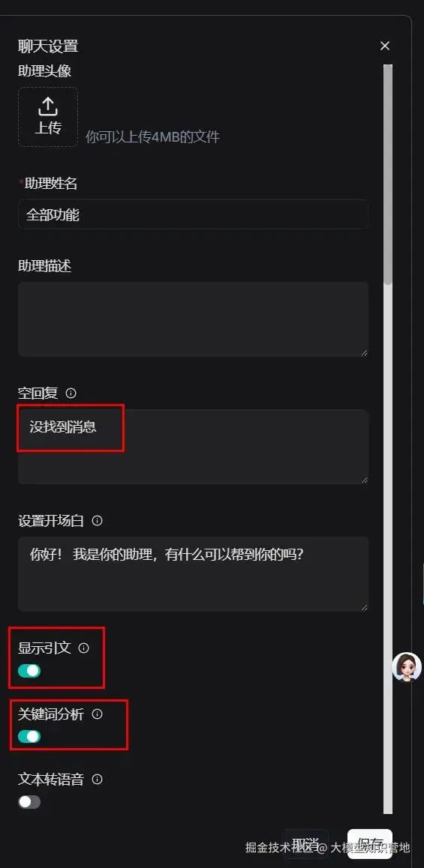Enable the 文本转语音 switch
424x868 pixels.
tap(29, 801)
